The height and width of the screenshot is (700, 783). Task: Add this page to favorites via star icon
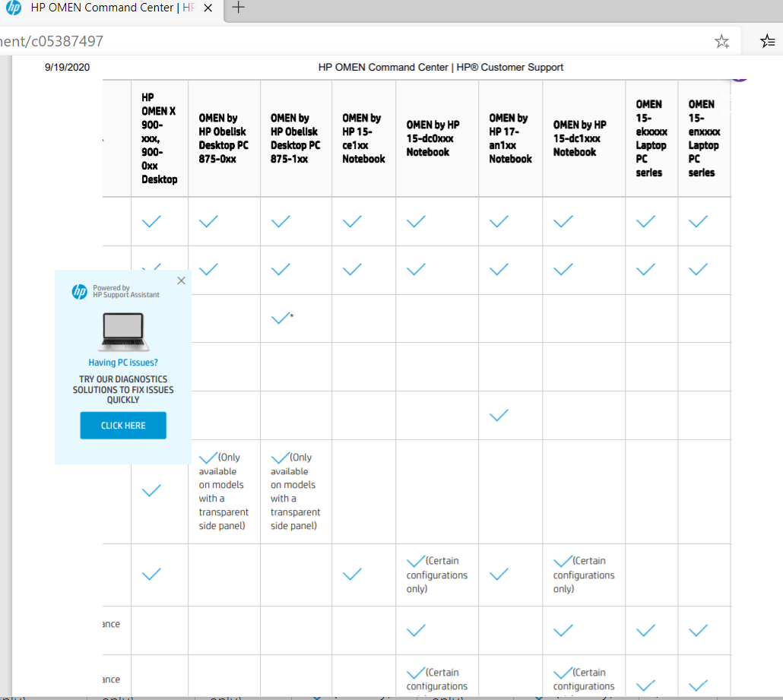[721, 40]
